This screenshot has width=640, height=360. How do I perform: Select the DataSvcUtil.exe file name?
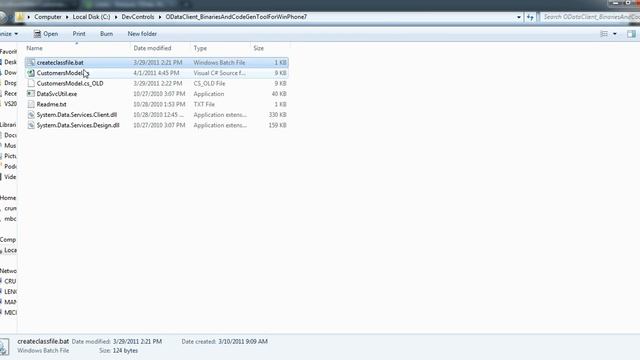click(x=57, y=94)
